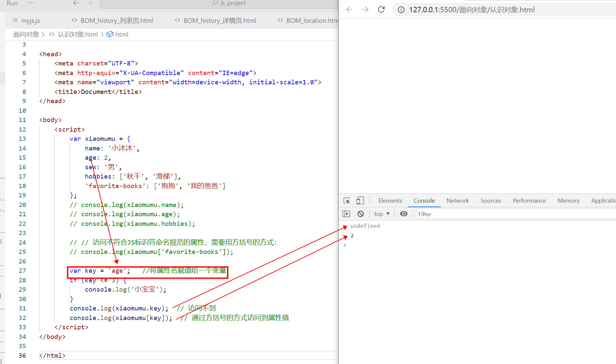Screen dimensions: 616x364
Task: Click line number 13 in the gutter
Action: click(x=22, y=139)
